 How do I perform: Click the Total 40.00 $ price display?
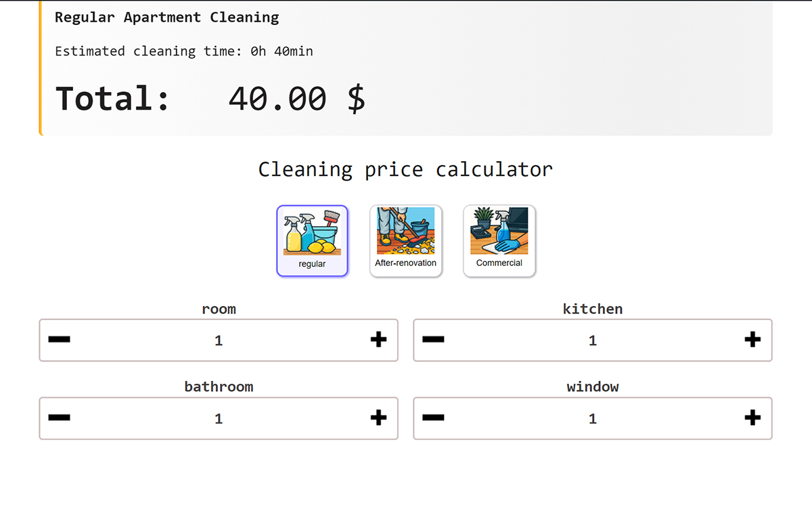pyautogui.click(x=210, y=99)
